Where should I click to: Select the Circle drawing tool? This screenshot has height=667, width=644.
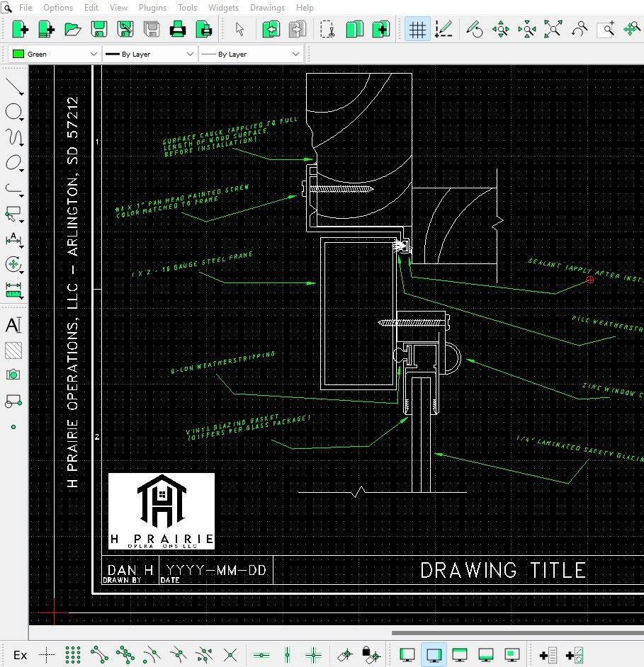[13, 112]
